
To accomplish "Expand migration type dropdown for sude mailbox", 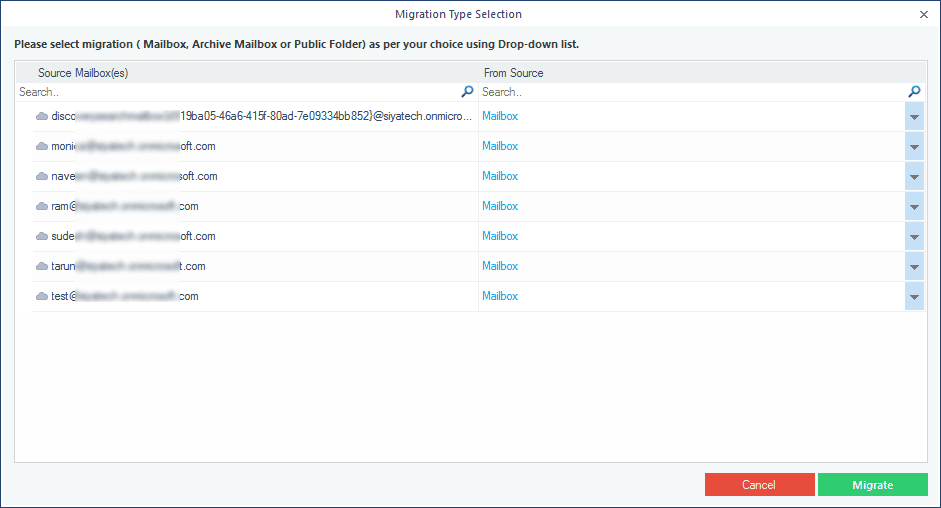I will coord(914,237).
